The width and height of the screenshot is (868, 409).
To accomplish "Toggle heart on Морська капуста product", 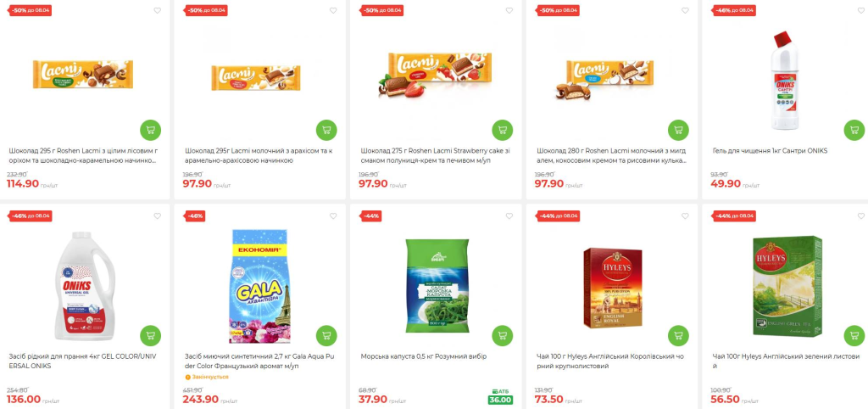I will (x=509, y=216).
